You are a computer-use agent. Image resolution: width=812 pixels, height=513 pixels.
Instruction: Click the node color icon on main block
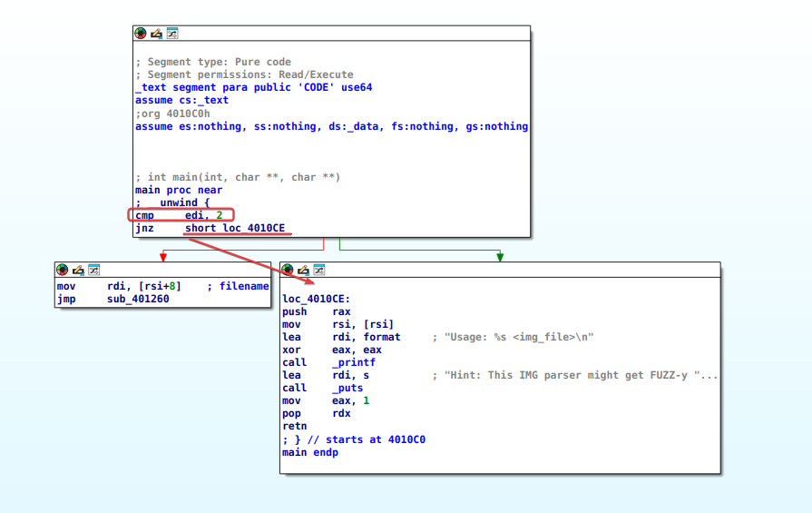point(141,34)
